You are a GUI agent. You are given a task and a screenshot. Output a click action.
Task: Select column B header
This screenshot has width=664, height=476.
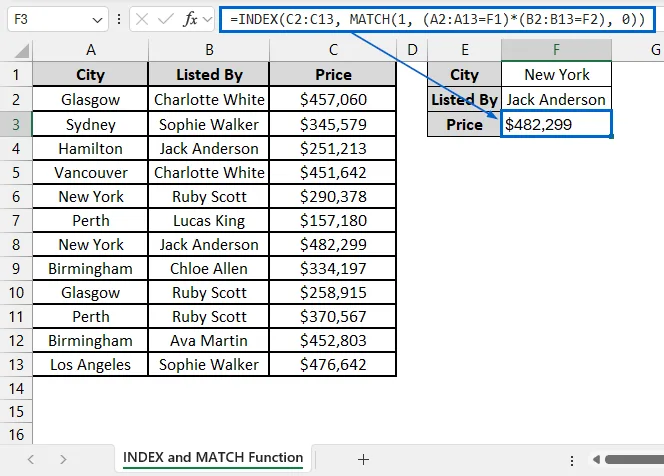click(x=209, y=50)
